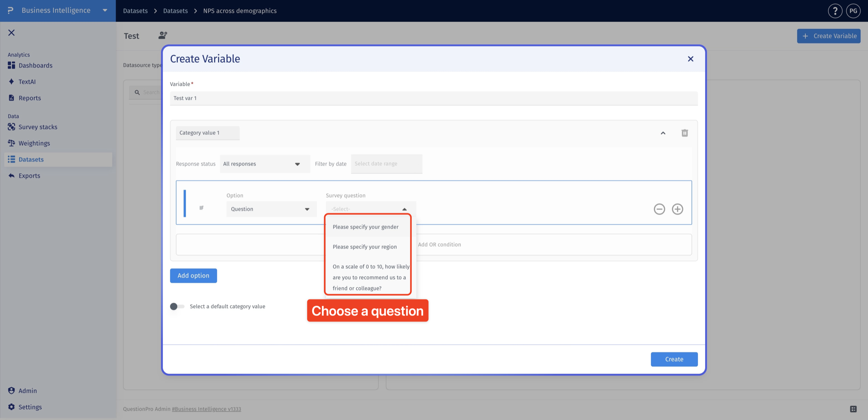This screenshot has height=420, width=868.
Task: Delete Category value 1 with trash icon
Action: pos(685,133)
